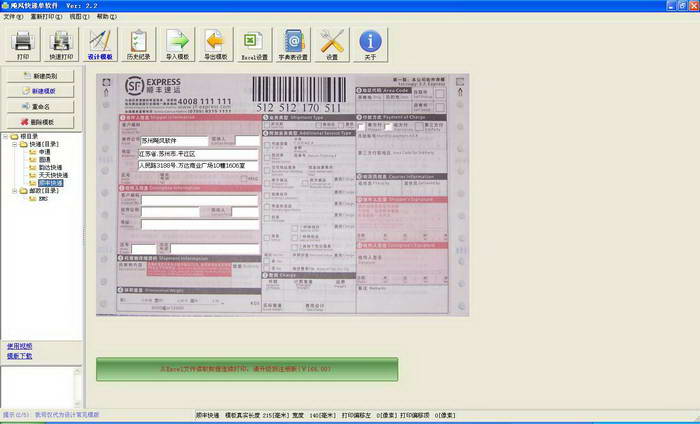Open the 设计模板 template designer
The height and width of the screenshot is (424, 700).
pos(100,44)
